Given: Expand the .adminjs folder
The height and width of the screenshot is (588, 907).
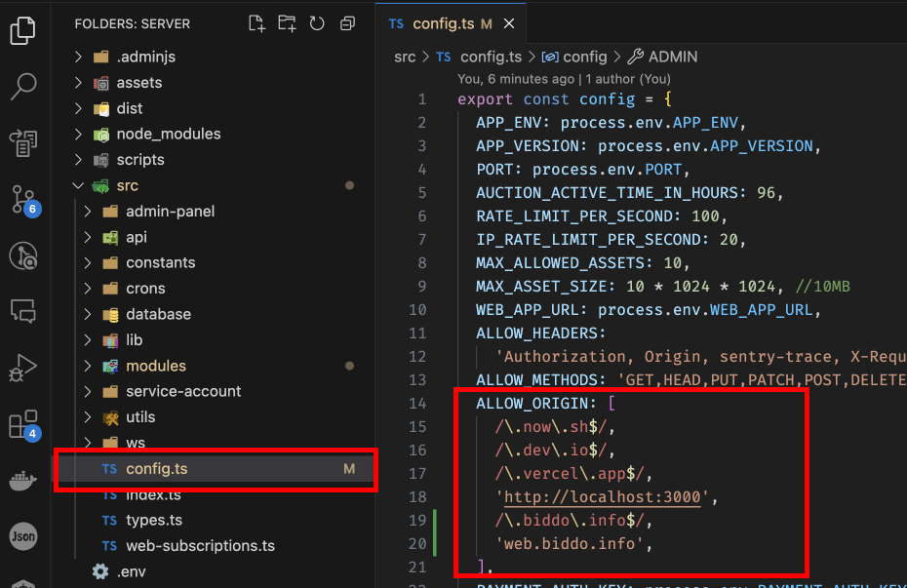Looking at the screenshot, I should click(x=78, y=57).
